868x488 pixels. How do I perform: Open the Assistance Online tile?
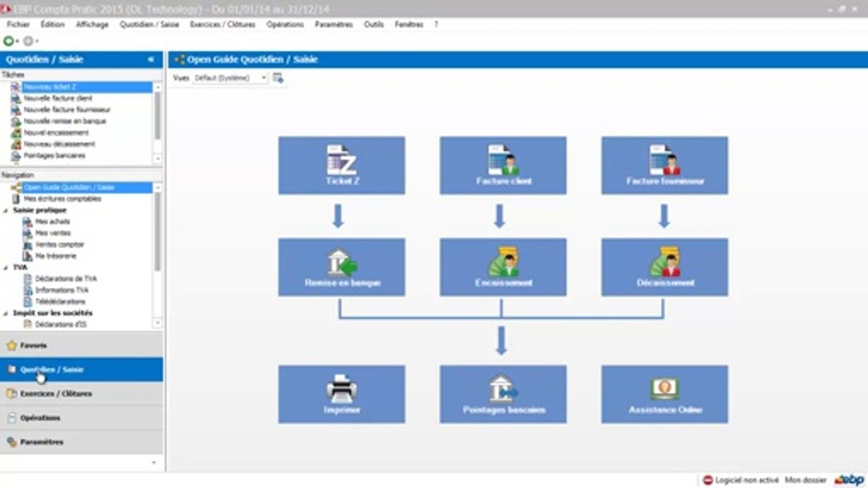(x=665, y=394)
